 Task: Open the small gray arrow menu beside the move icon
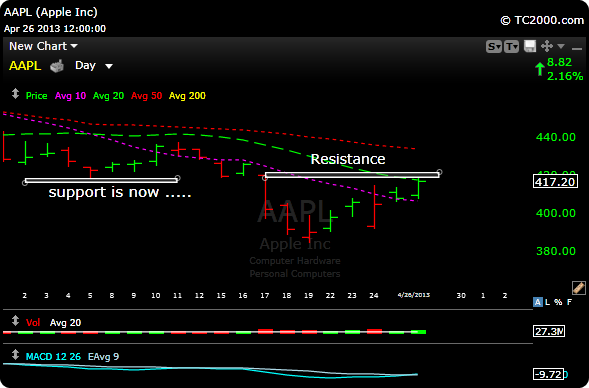coord(561,46)
